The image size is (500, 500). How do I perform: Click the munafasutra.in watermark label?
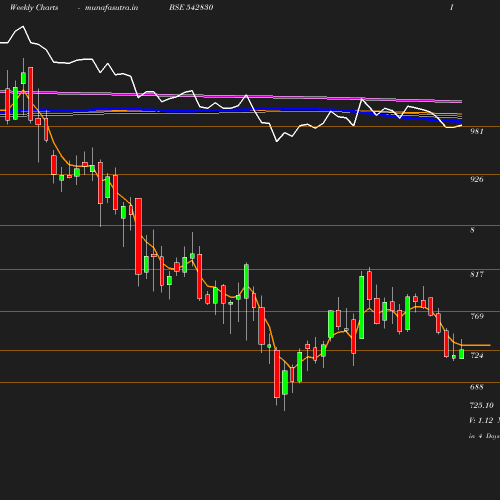coord(111,8)
